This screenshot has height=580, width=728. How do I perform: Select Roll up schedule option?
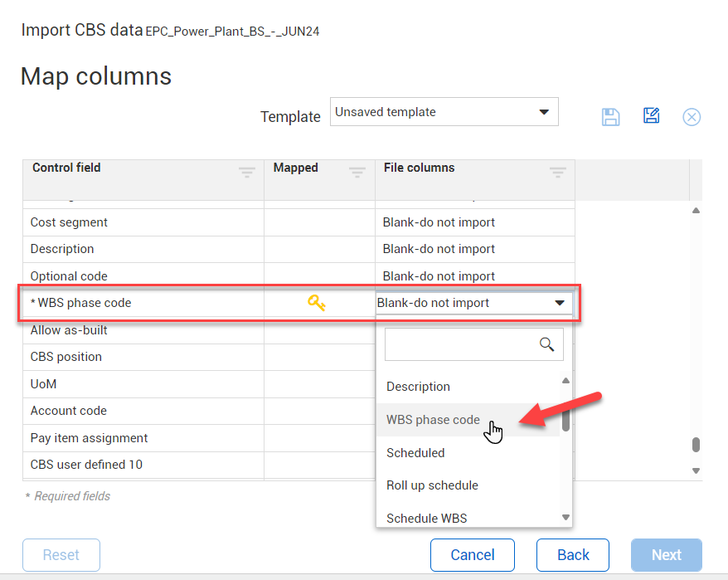[432, 485]
